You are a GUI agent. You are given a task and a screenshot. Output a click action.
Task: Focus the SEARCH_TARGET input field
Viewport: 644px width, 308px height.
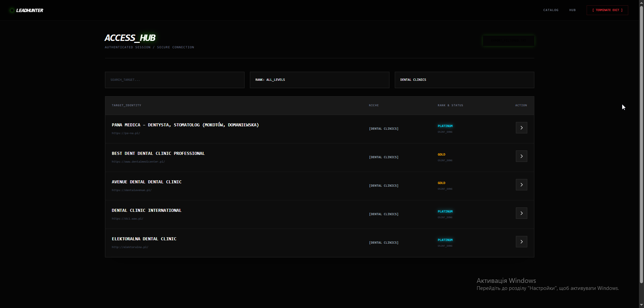(x=174, y=80)
